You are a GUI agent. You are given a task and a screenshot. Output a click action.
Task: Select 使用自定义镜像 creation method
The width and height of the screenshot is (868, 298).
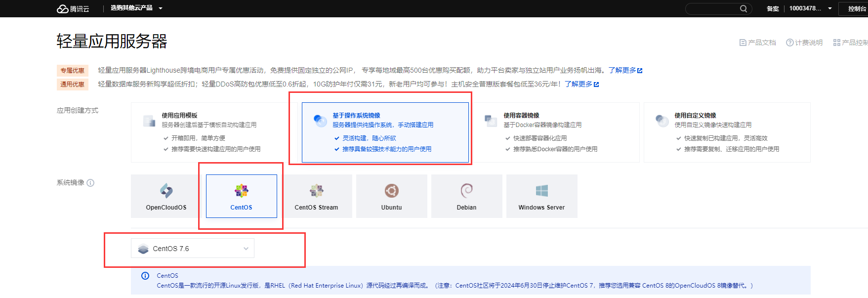tap(727, 132)
